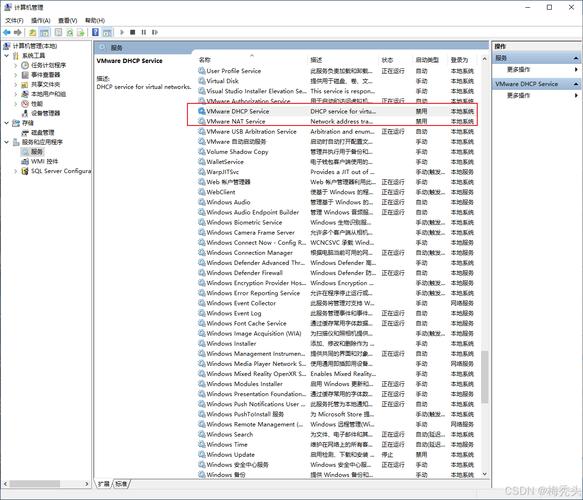
Task: Click the WMI 控件 icon in tree
Action: click(x=25, y=161)
